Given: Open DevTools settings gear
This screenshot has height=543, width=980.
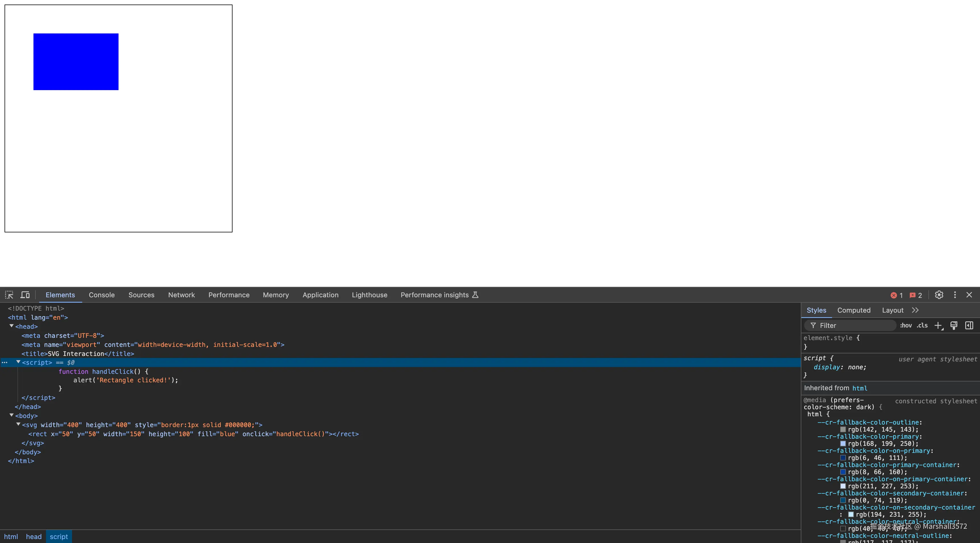Looking at the screenshot, I should 939,295.
